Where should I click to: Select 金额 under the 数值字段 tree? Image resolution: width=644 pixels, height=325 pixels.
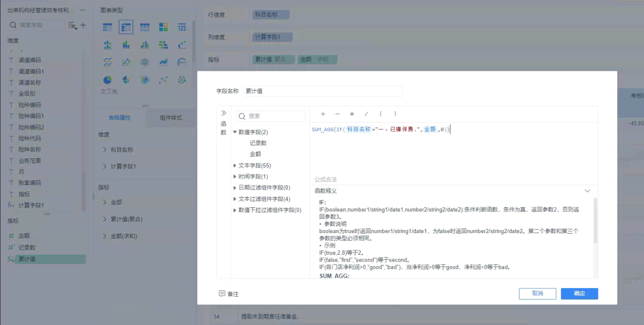tap(255, 154)
